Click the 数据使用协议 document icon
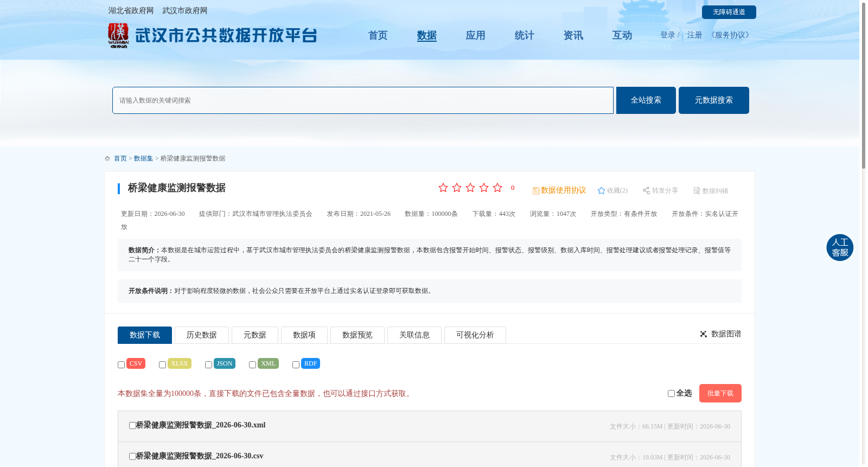The width and height of the screenshot is (868, 467). 536,191
